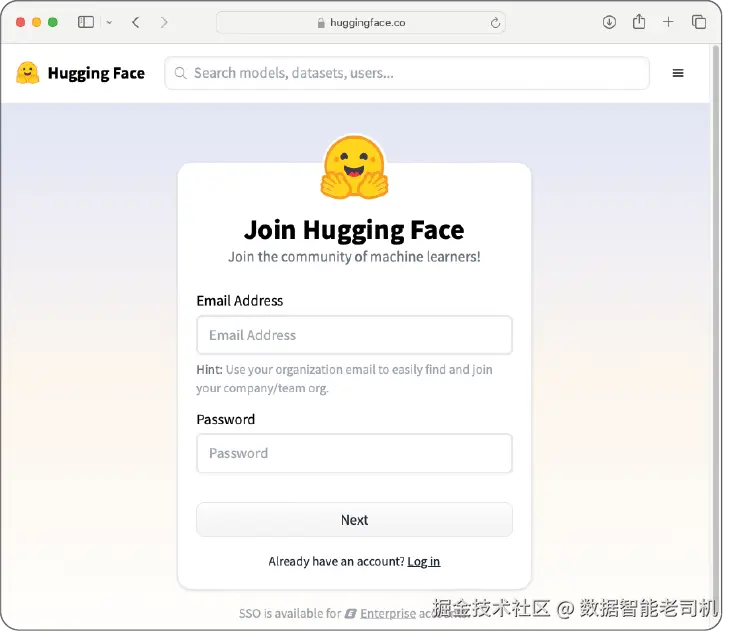The image size is (736, 637).
Task: Click the Next button
Action: [354, 520]
